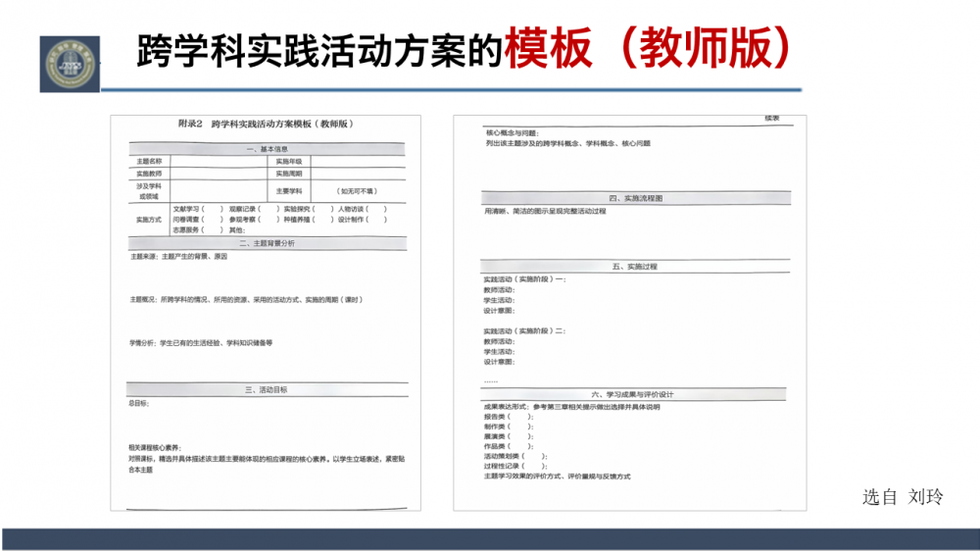This screenshot has width=980, height=551.
Task: Click the 二、主题背景分析 section header
Action: (267, 243)
